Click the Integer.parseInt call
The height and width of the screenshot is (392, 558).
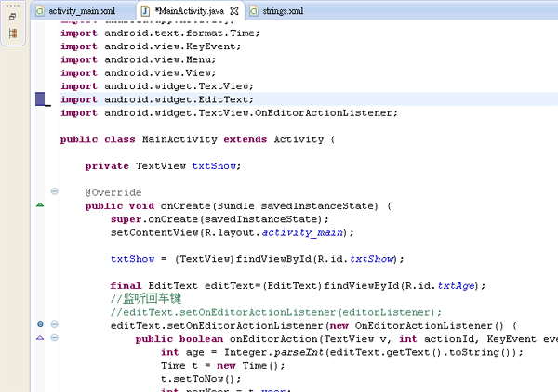(x=273, y=353)
